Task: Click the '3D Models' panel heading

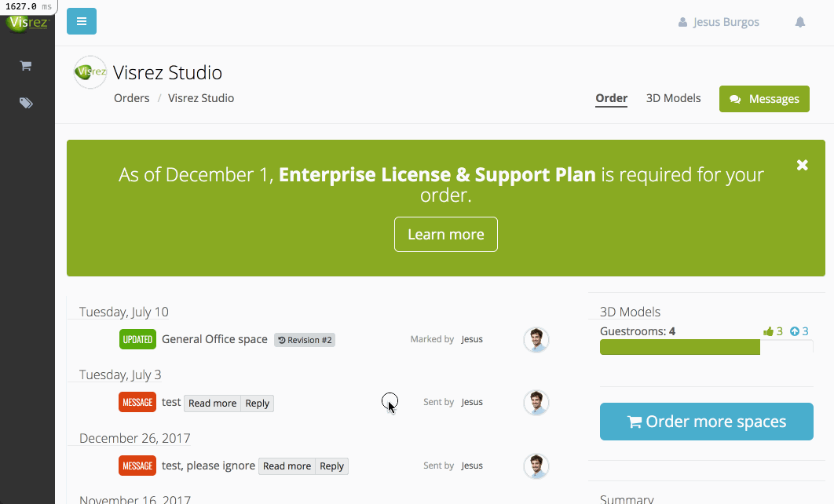Action: point(630,312)
